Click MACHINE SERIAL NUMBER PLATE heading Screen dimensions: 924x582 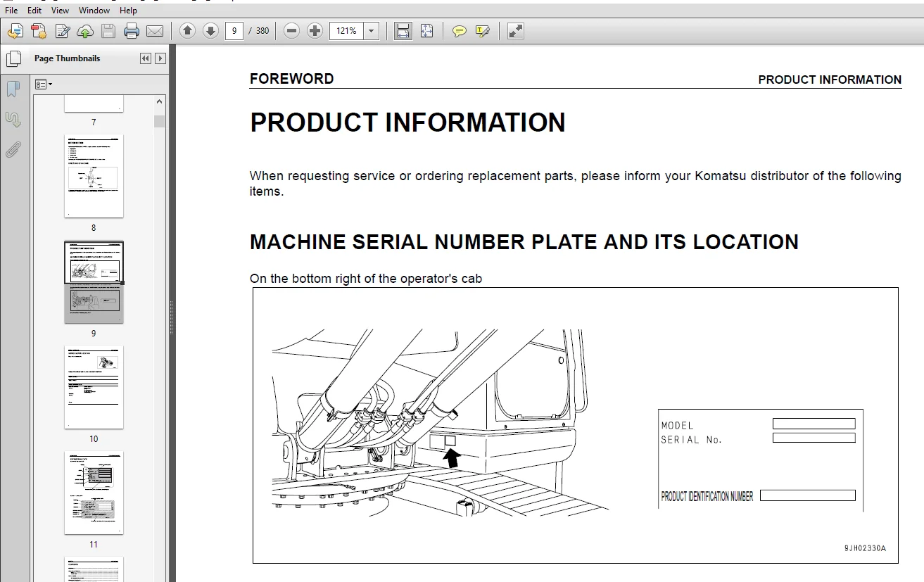[x=524, y=242]
